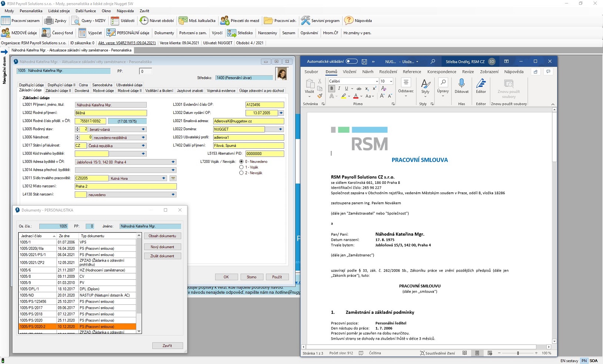
Task: Open PERSONÁLNÍ údaje section
Action: click(128, 33)
